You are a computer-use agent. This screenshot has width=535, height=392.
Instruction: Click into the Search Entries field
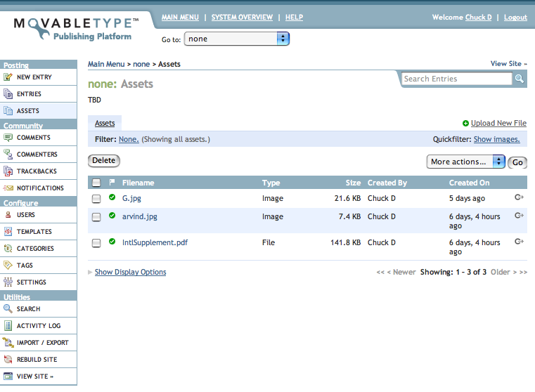(456, 79)
